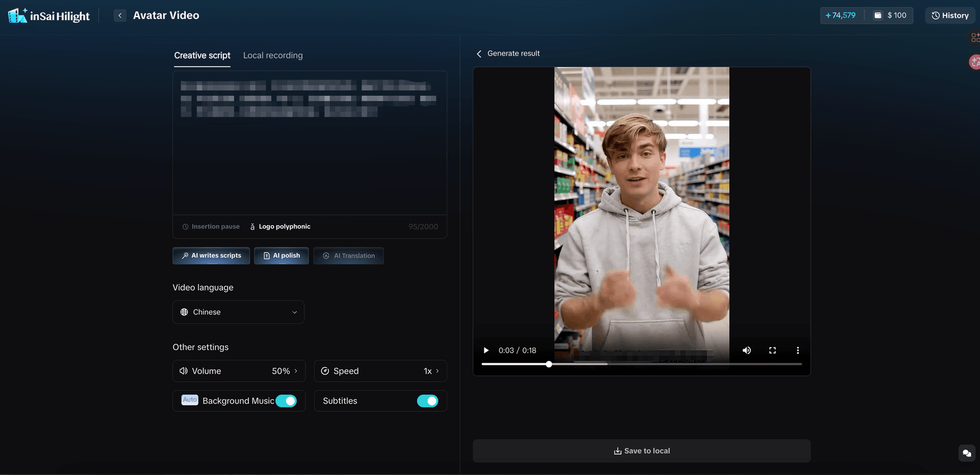Viewport: 980px width, 475px height.
Task: Open the grid icon at the right edge
Action: 975,38
